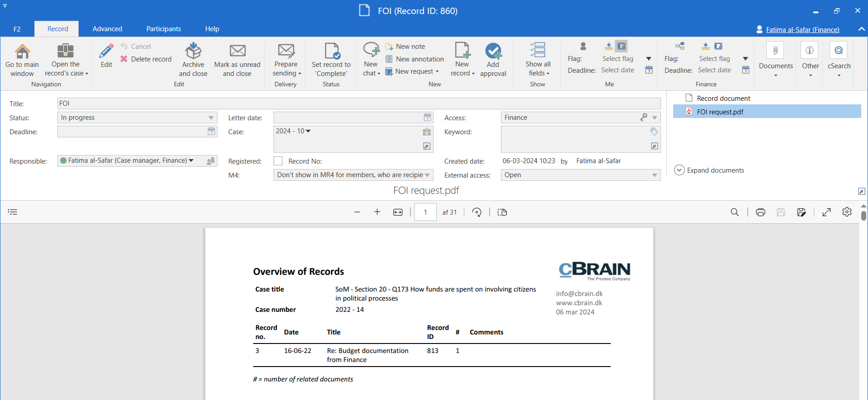Switch to the Advanced ribbon tab

tap(107, 29)
